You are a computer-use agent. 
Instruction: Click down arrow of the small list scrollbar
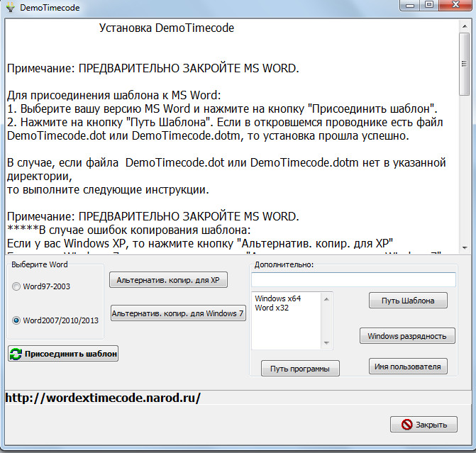point(326,343)
